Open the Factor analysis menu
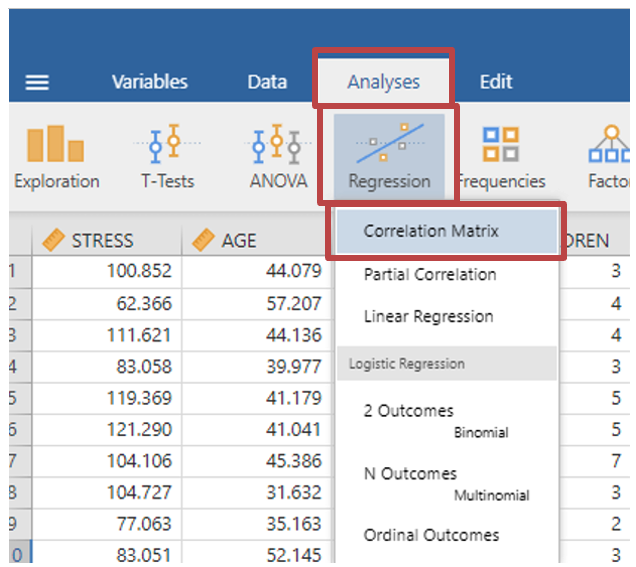 click(x=610, y=158)
